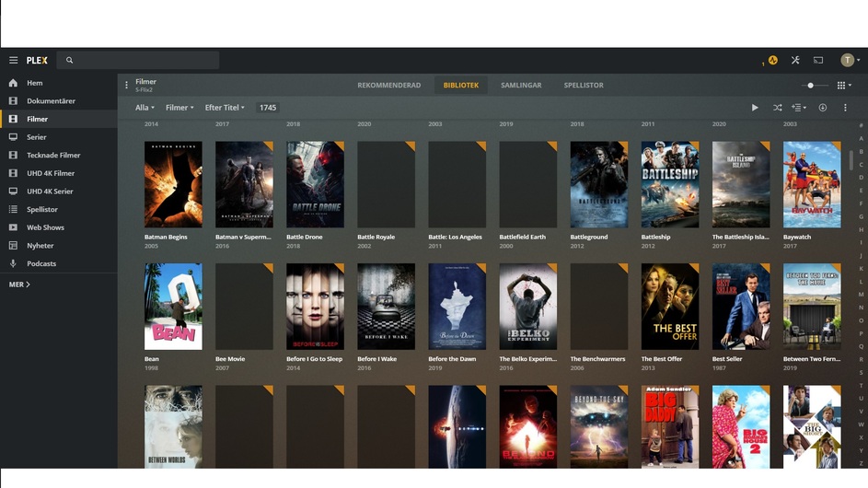Open Batman Begins poster
Screen dimensions: 868x488
coord(173,184)
